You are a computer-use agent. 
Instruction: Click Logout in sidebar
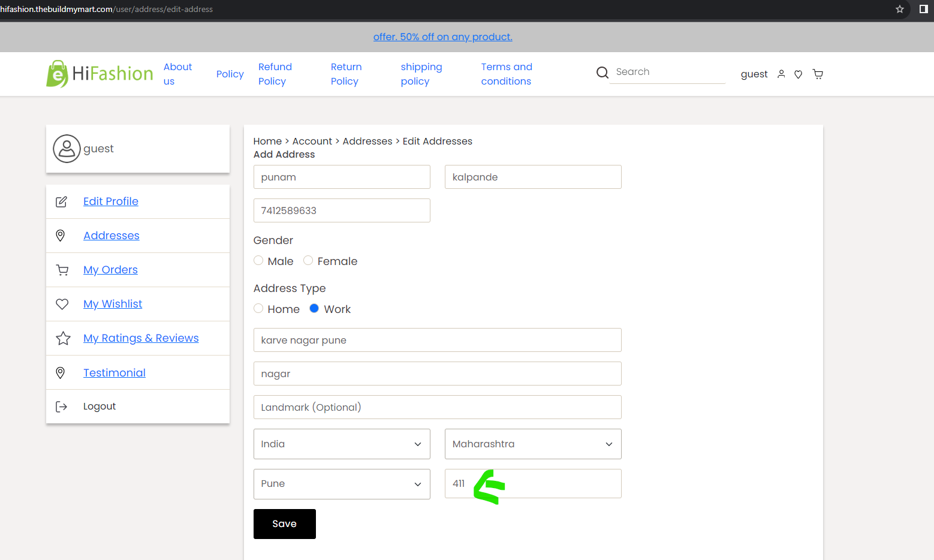point(100,407)
